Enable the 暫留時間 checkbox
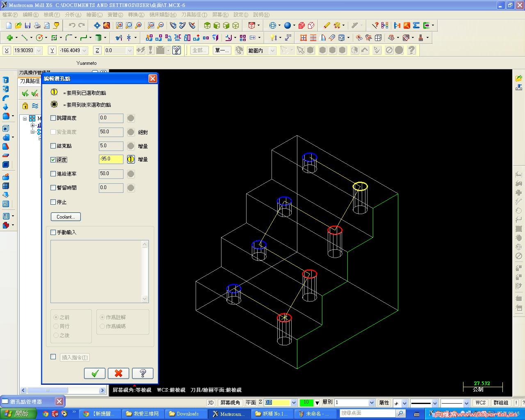Viewport: 525px width, 420px height. click(53, 188)
